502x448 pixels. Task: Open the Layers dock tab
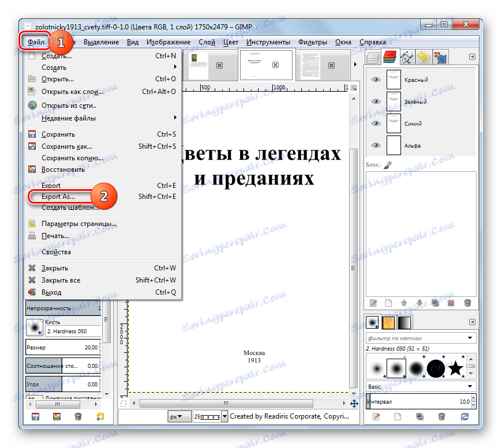click(373, 58)
